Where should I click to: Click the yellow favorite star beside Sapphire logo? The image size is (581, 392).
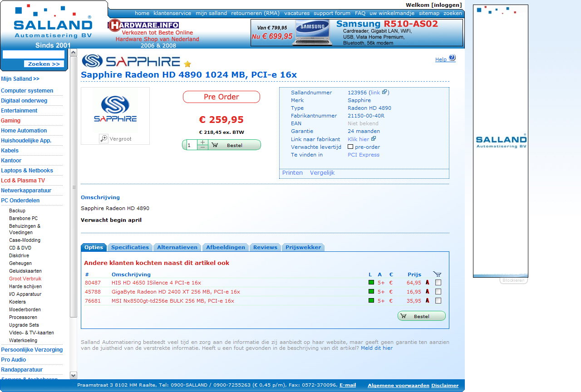click(x=187, y=64)
